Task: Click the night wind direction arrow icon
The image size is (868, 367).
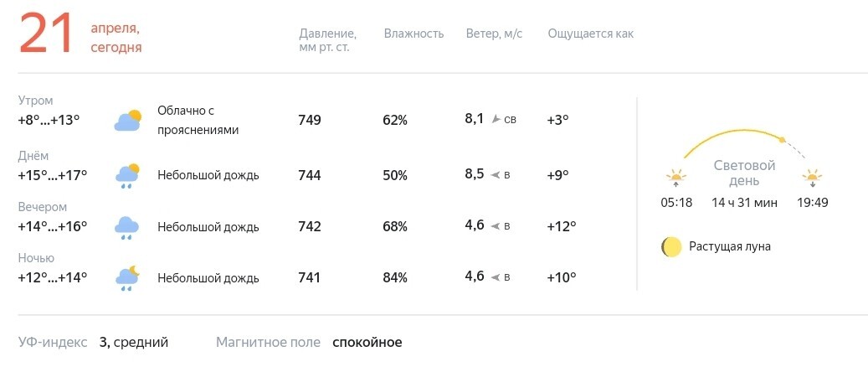Action: pyautogui.click(x=496, y=277)
